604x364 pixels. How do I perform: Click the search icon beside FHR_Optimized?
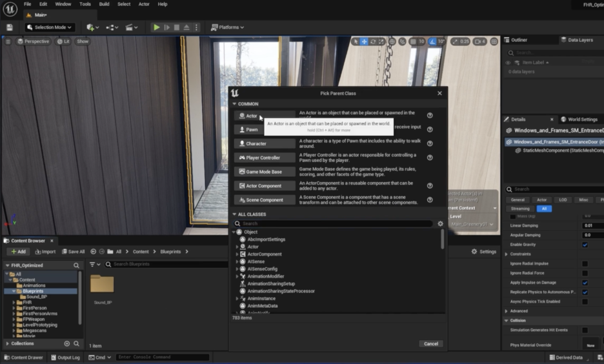(x=76, y=265)
